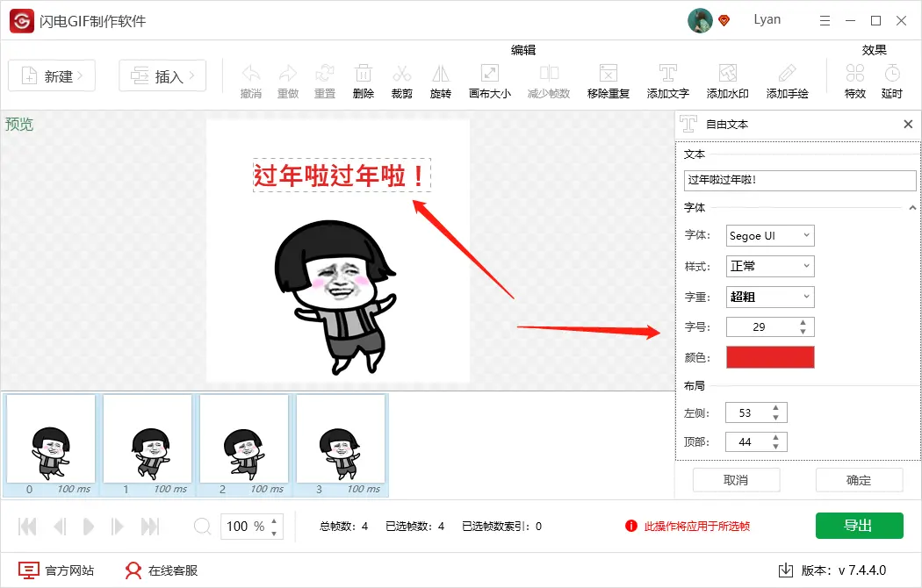Jump to the last frame
The height and width of the screenshot is (588, 922).
point(150,527)
